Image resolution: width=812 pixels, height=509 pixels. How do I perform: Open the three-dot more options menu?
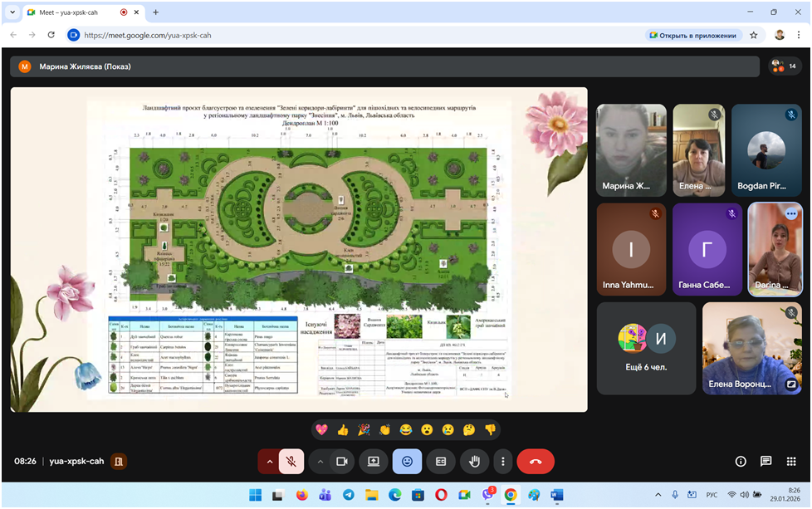coord(501,461)
